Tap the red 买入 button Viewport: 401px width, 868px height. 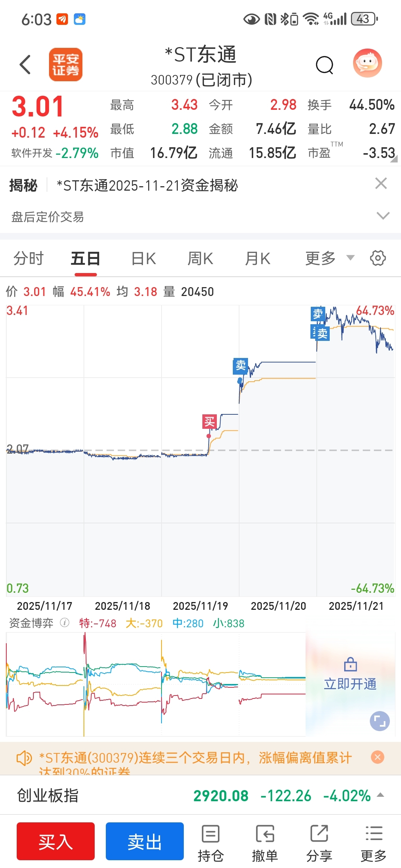pyautogui.click(x=56, y=841)
